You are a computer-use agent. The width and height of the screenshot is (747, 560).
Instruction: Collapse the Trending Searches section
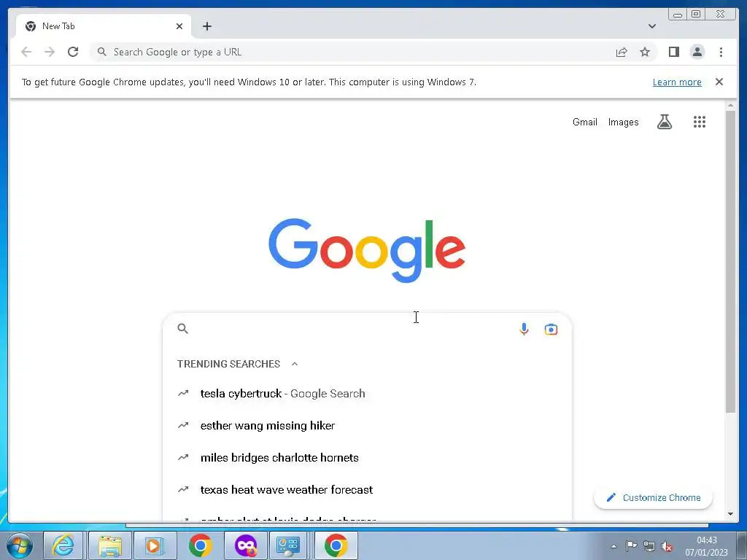pyautogui.click(x=295, y=364)
